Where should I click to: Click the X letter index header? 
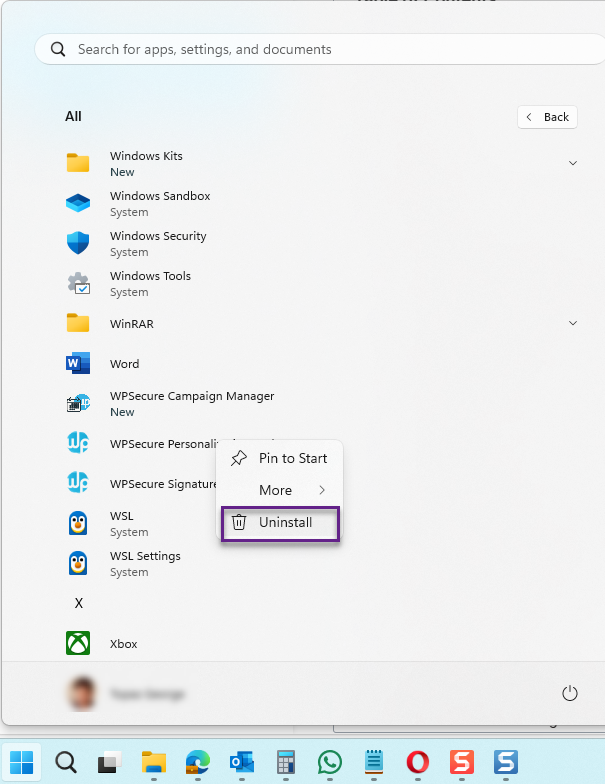[x=78, y=603]
